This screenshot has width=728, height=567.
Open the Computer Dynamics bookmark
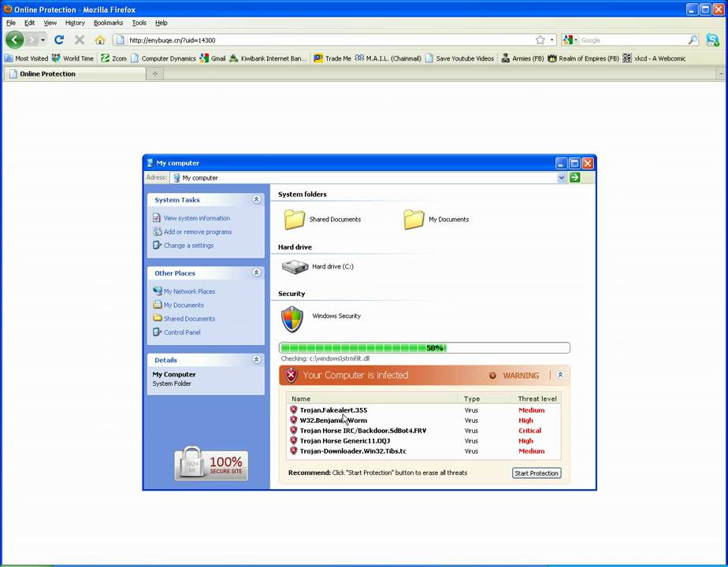point(163,58)
